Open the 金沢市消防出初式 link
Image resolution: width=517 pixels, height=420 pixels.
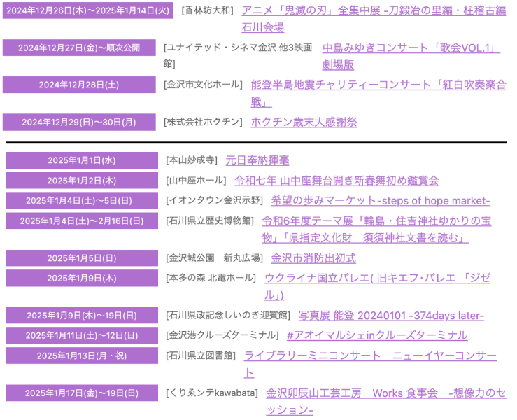(313, 258)
